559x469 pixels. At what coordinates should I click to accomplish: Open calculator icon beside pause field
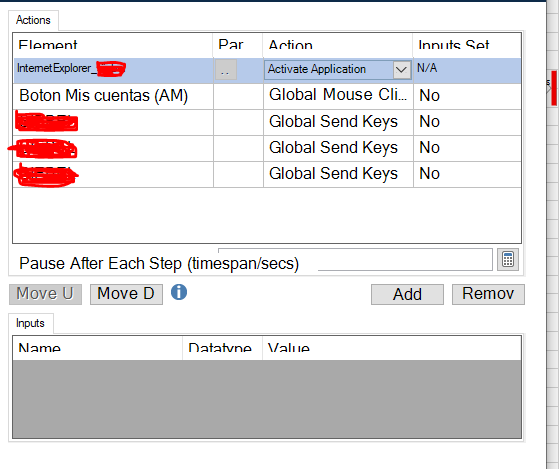(508, 259)
